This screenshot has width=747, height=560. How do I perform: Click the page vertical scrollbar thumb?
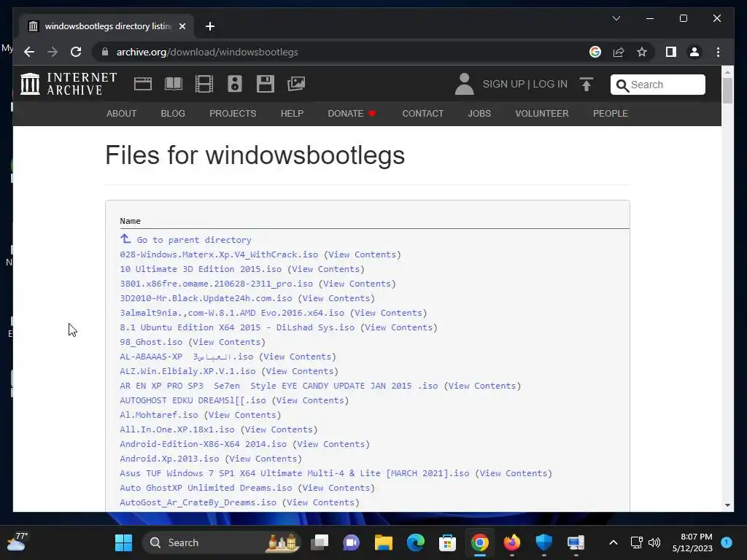coord(727,90)
